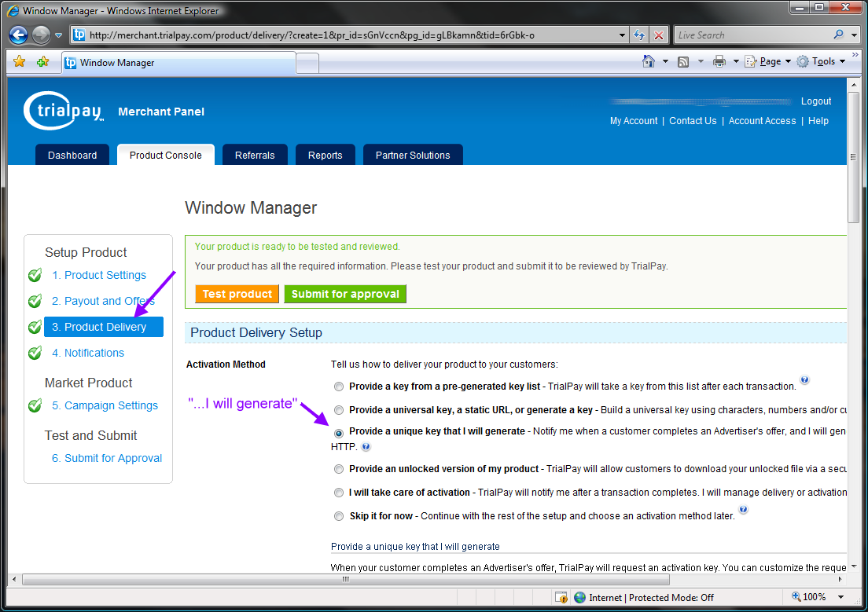868x612 pixels.
Task: Select the Skip it for now radio
Action: coord(339,516)
